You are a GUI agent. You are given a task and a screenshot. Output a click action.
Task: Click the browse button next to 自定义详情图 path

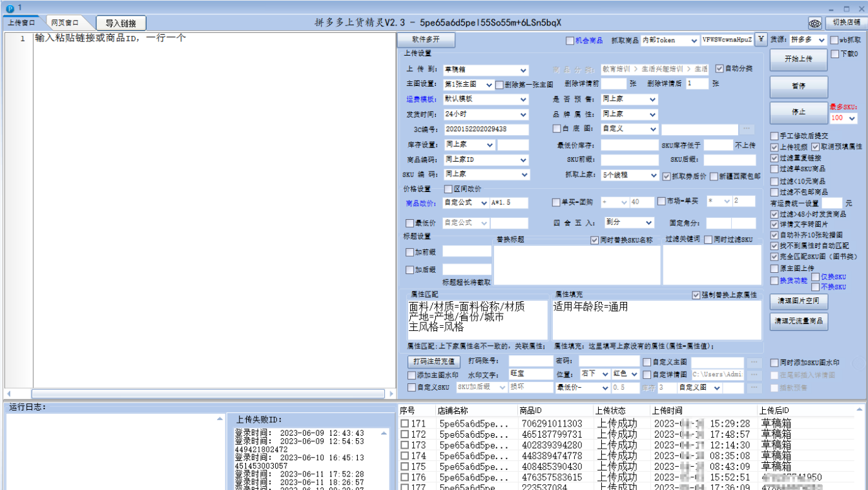[x=754, y=375]
